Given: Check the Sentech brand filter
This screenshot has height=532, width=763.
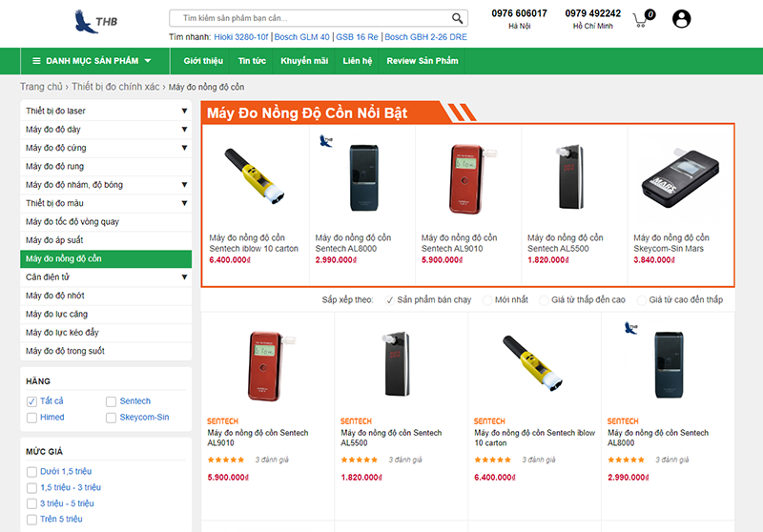Looking at the screenshot, I should pyautogui.click(x=111, y=401).
